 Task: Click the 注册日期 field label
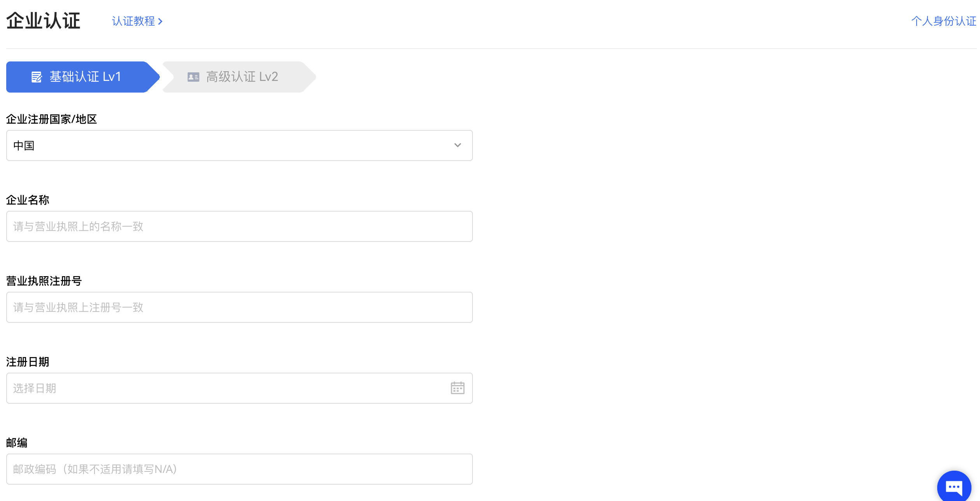[28, 362]
